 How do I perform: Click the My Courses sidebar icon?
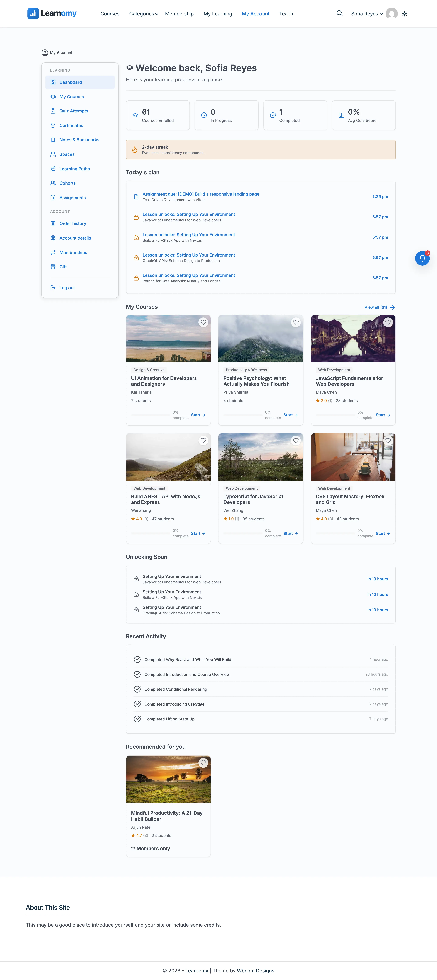click(53, 97)
